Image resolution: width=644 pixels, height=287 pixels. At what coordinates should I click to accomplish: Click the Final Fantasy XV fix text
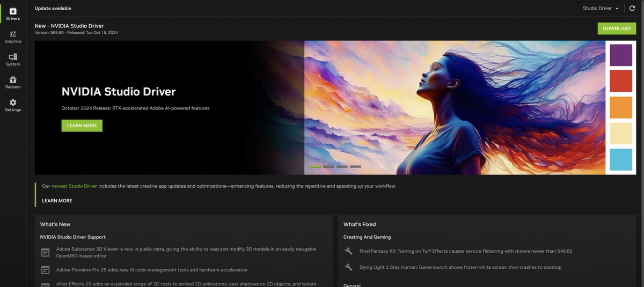point(466,251)
